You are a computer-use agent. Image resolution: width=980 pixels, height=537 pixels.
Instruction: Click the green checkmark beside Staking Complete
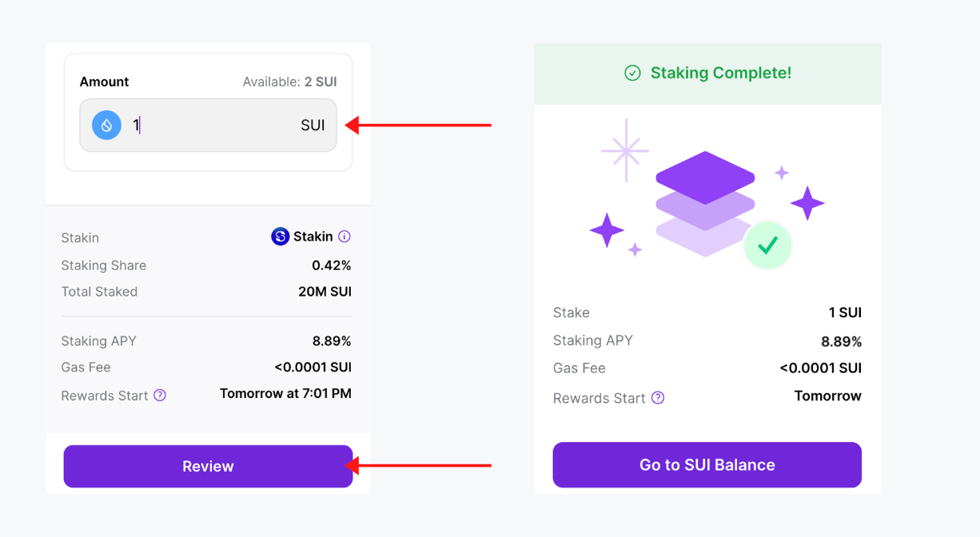tap(631, 73)
